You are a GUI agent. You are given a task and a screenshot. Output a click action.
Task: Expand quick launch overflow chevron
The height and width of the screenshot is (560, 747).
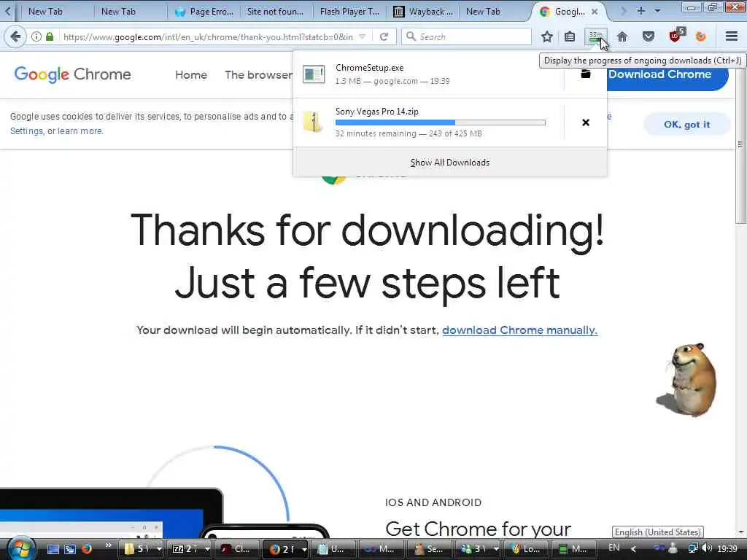point(109,545)
